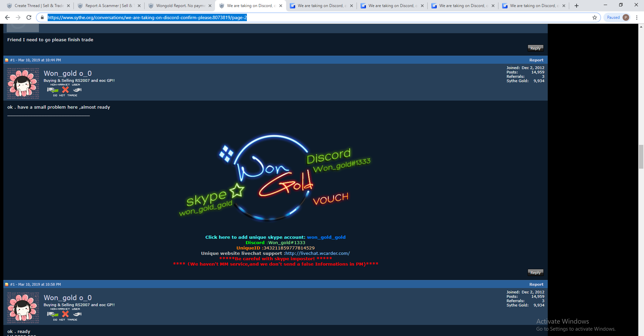Screen dimensions: 644x336
Task: Click the 'Be careful with skype impostor' warning
Action: click(276, 259)
